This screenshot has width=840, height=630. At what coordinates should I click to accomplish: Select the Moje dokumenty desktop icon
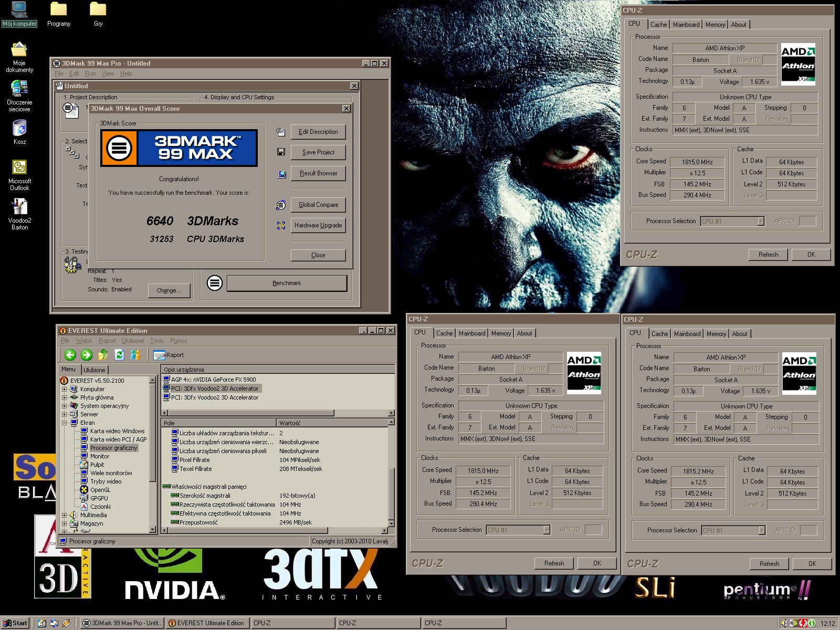pyautogui.click(x=19, y=57)
